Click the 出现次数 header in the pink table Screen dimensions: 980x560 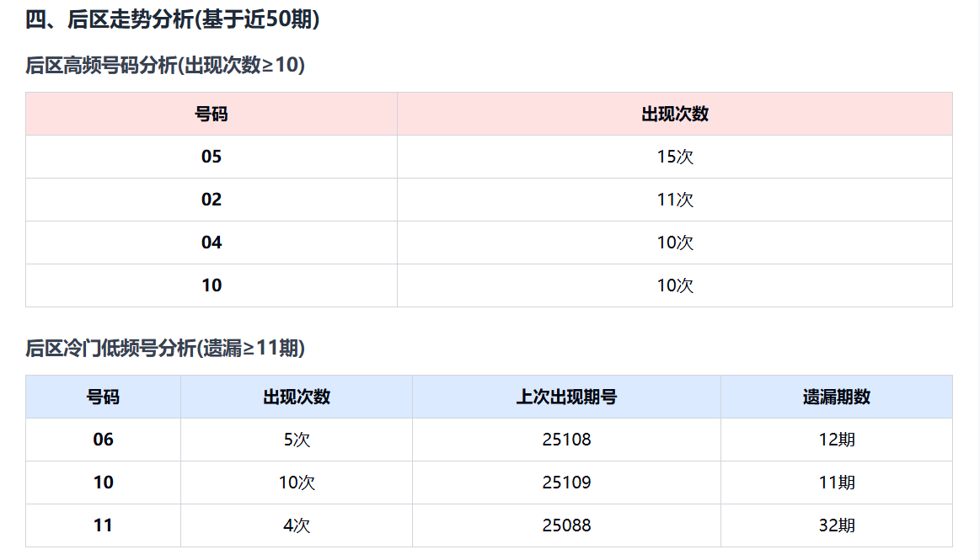pos(675,115)
